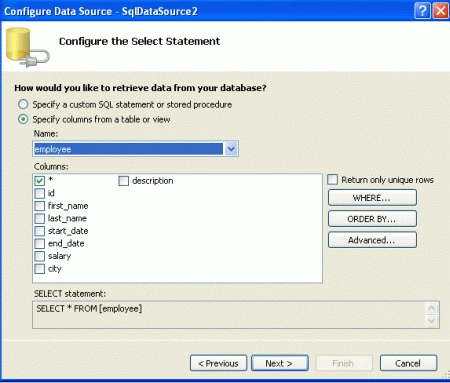Screen dimensions: 450x383
Task: Check the description column checkbox
Action: coord(124,181)
